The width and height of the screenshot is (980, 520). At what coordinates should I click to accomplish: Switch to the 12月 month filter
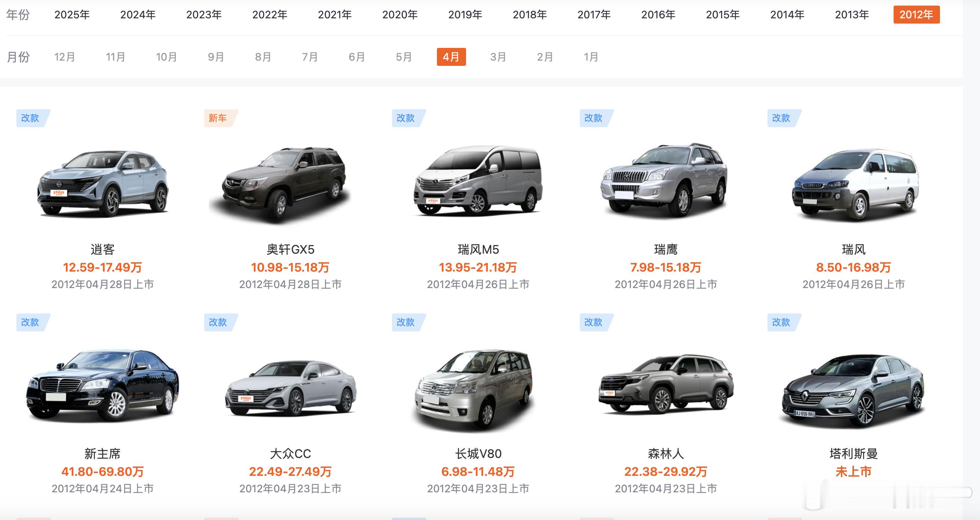point(65,57)
